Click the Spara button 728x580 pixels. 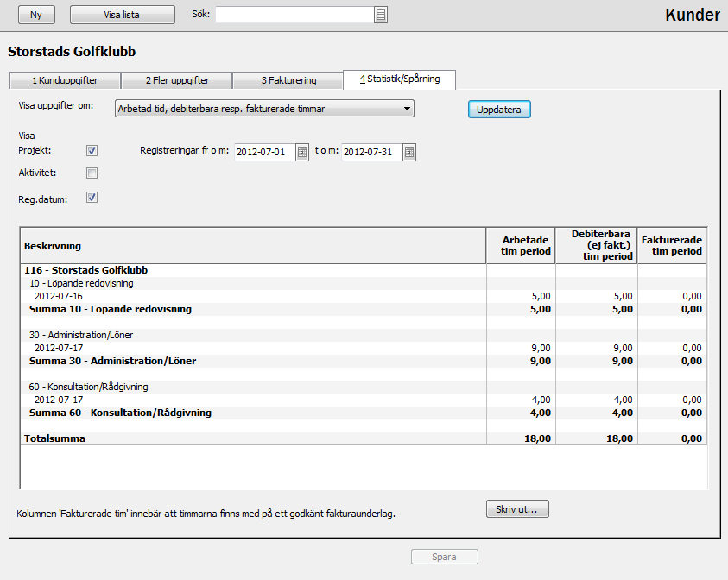tap(445, 557)
